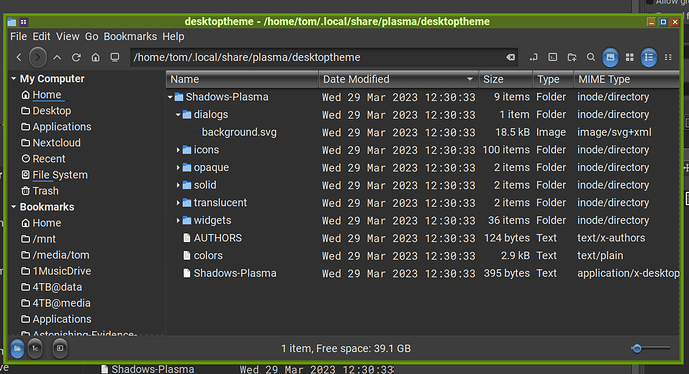This screenshot has height=374, width=689.
Task: Collapse the My Computer sidebar section
Action: click(14, 79)
